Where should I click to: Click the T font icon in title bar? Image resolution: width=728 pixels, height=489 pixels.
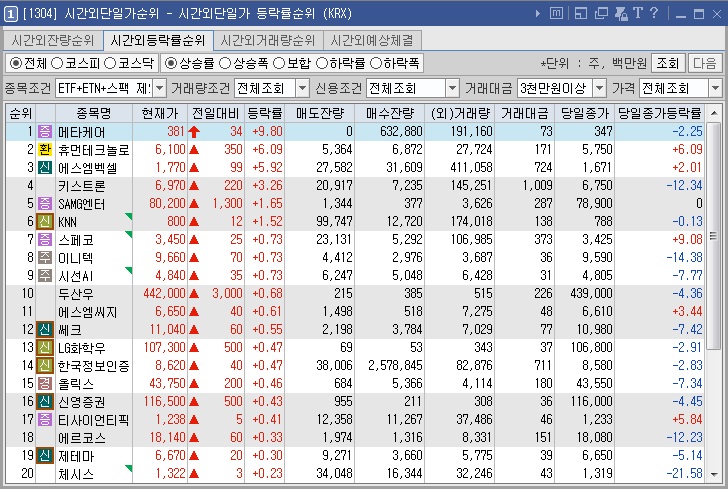[637, 13]
